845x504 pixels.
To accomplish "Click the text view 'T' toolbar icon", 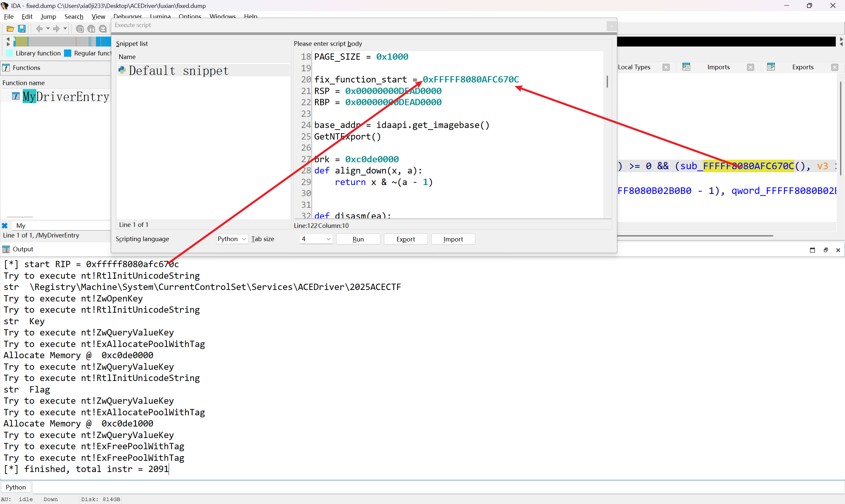I will (91, 29).
